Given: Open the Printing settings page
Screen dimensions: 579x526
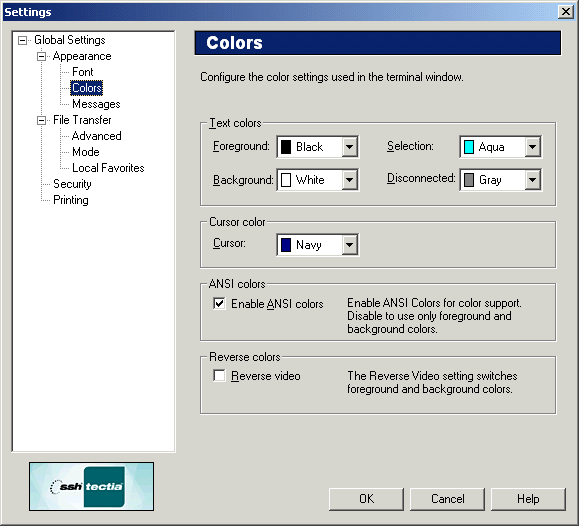Looking at the screenshot, I should (71, 200).
